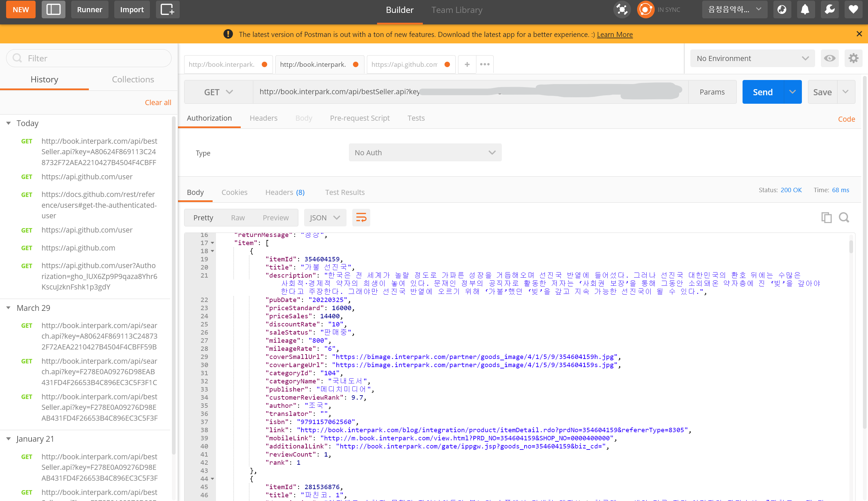Clear all history entries
Image resolution: width=868 pixels, height=501 pixels.
[158, 102]
